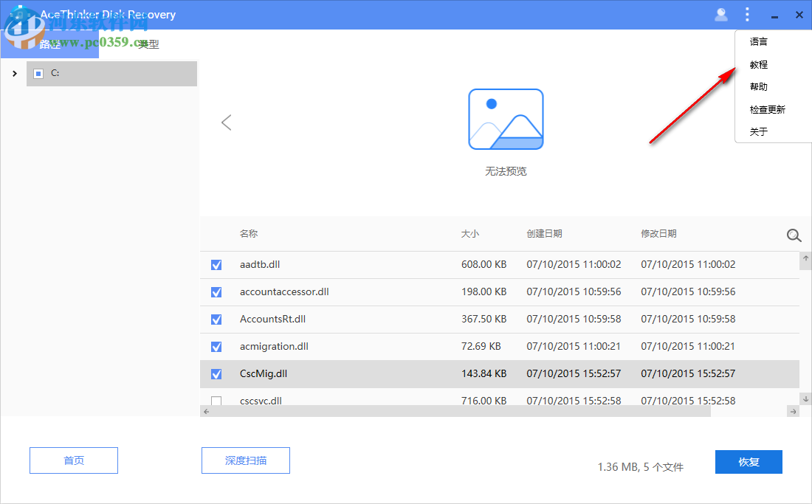Click the 首页 home button
This screenshot has height=504, width=812.
coord(73,460)
